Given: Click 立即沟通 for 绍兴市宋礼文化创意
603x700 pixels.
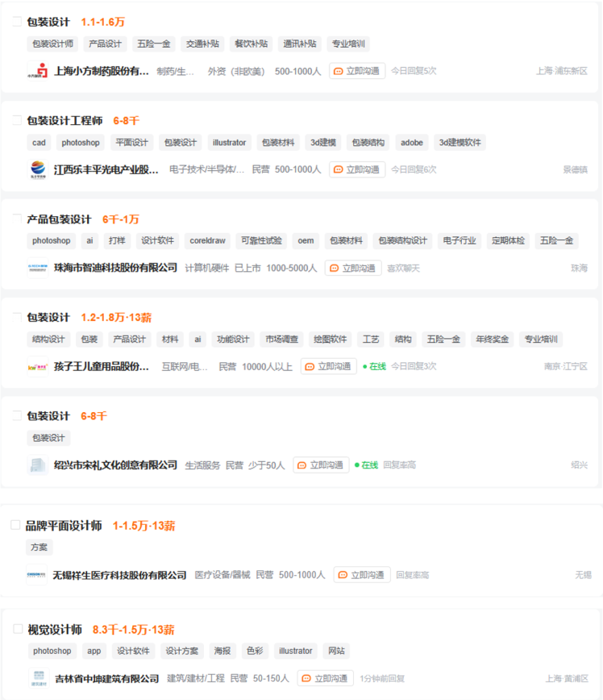Looking at the screenshot, I should click(x=321, y=465).
